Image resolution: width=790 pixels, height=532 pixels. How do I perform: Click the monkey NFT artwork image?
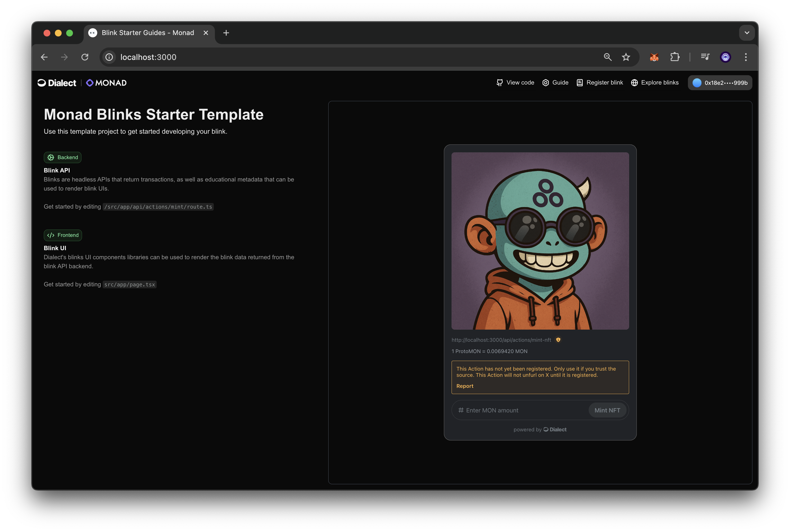pyautogui.click(x=540, y=241)
